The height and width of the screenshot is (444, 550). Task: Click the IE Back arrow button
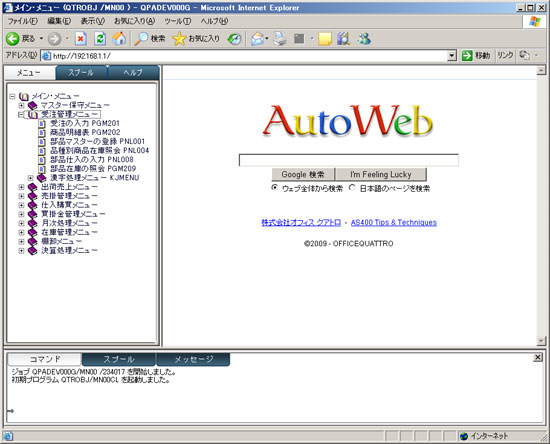pos(13,39)
